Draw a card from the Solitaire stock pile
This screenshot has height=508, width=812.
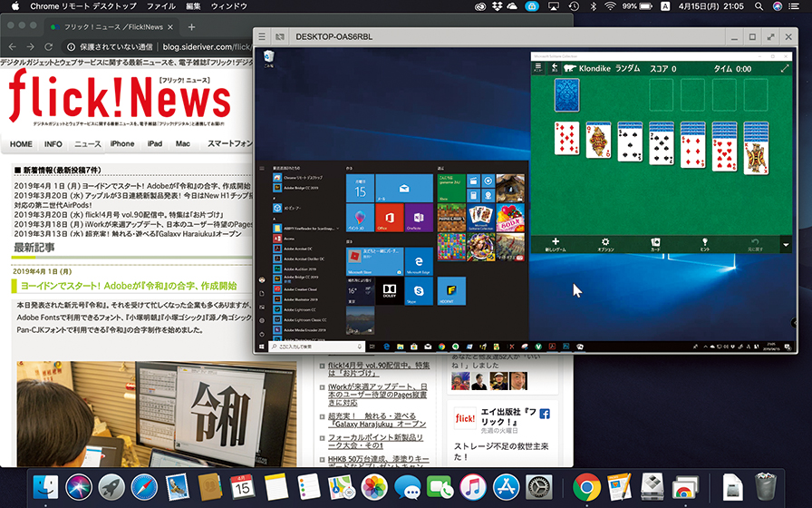[x=567, y=94]
